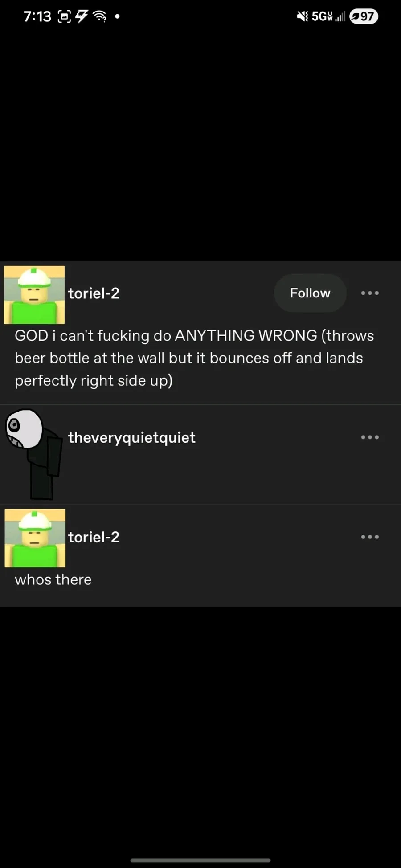Tap the battery 97 indicator in status bar
Viewport: 401px width, 868px height.
pos(364,16)
